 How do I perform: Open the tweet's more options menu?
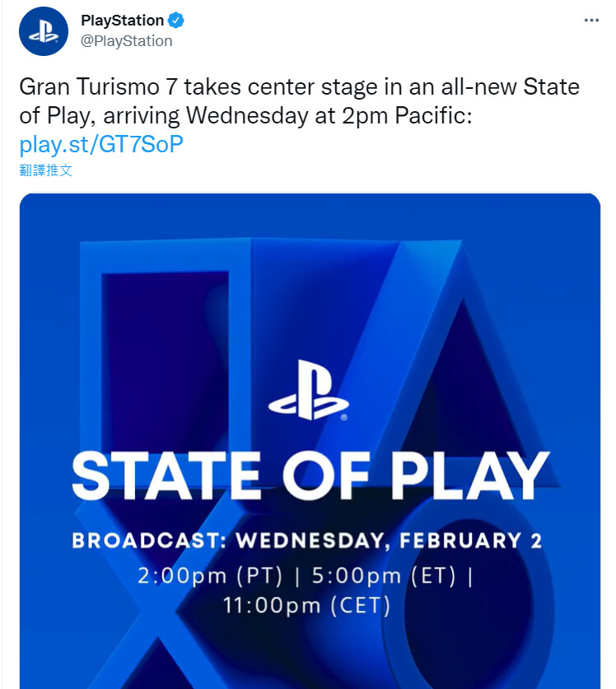tap(591, 21)
